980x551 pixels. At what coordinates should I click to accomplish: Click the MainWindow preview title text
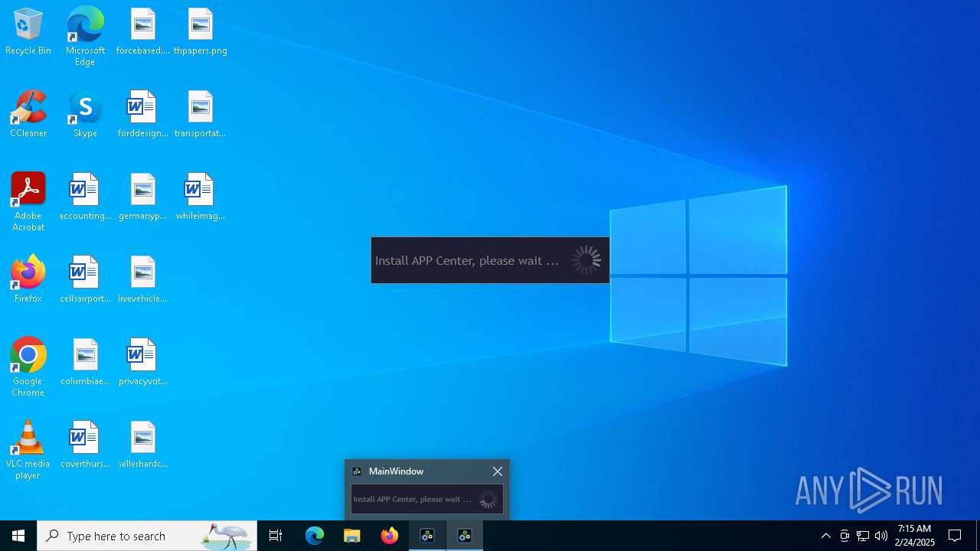click(396, 471)
